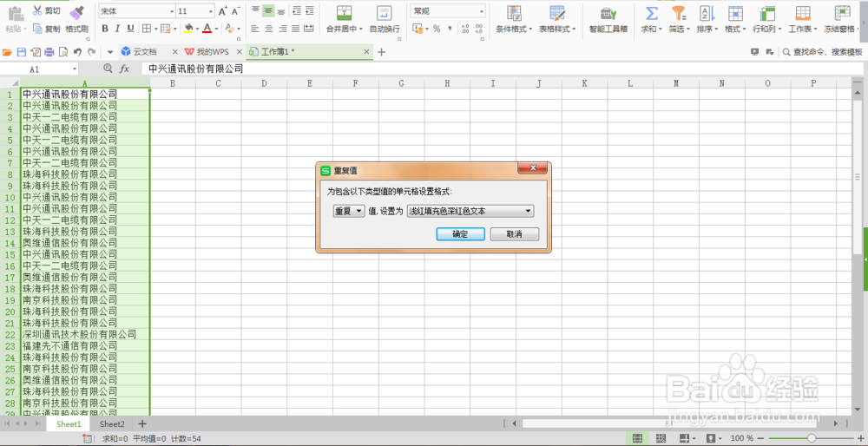This screenshot has height=446, width=868.
Task: Open the 浅红填充色深红色文本 format dropdown
Action: point(470,211)
